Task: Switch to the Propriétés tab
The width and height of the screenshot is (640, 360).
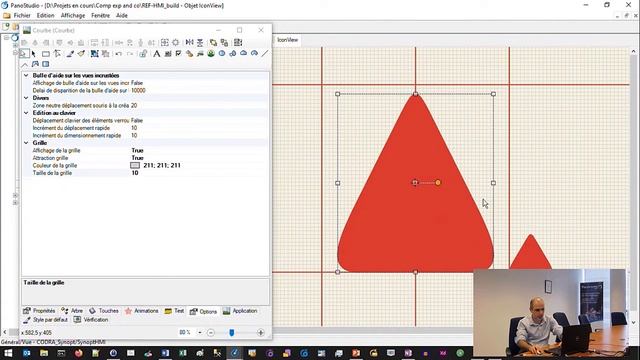Action: point(39,311)
